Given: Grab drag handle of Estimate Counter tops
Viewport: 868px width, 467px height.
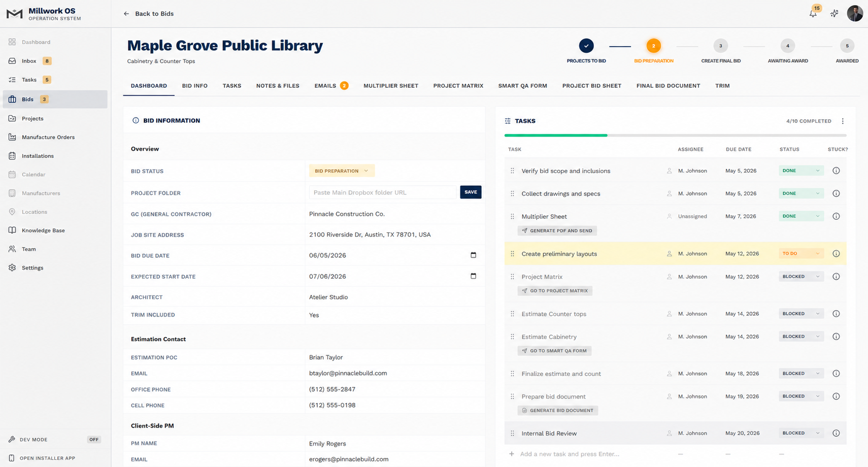Looking at the screenshot, I should pos(512,314).
